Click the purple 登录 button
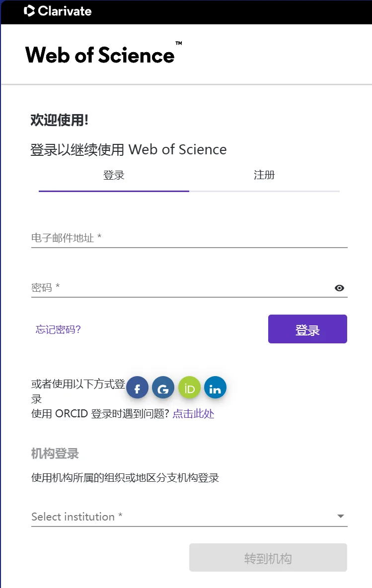This screenshot has height=588, width=372. click(x=307, y=329)
